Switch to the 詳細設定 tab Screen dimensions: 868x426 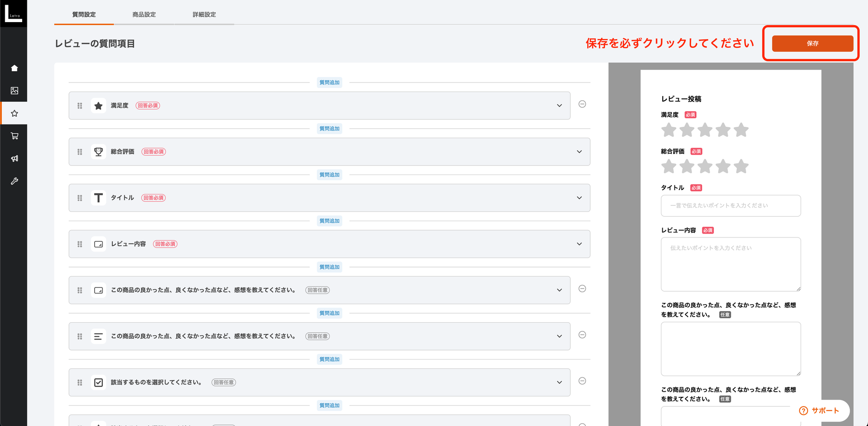pos(204,15)
